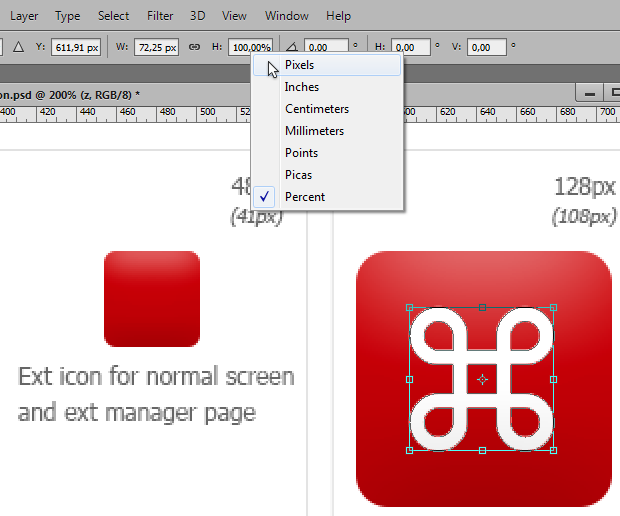Click the bottom-right transform handle
Image resolution: width=620 pixels, height=516 pixels.
[554, 450]
